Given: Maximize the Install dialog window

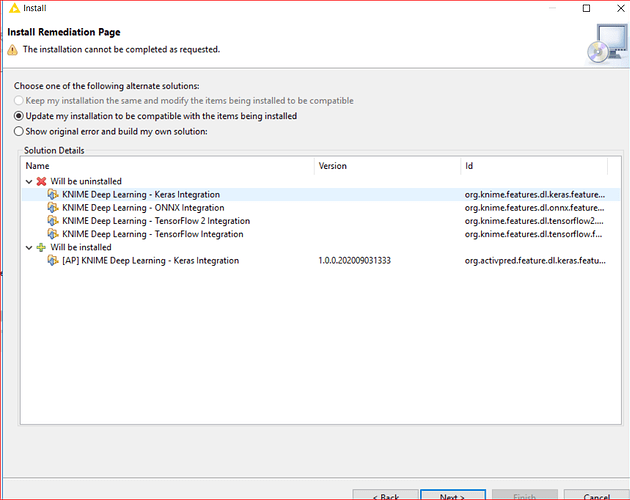Looking at the screenshot, I should click(587, 8).
